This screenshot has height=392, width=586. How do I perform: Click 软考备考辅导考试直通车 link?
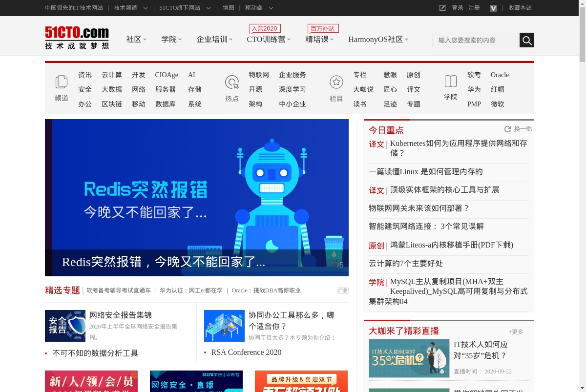[119, 290]
